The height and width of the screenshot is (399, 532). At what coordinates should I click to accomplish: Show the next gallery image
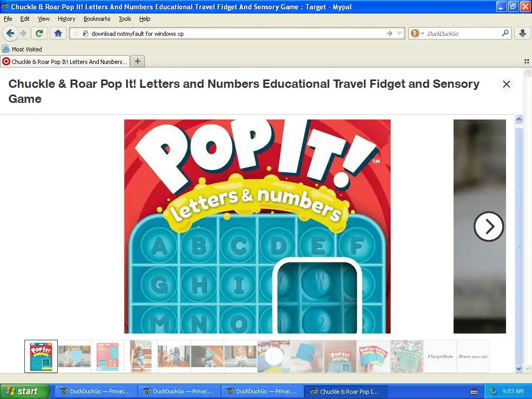(488, 227)
